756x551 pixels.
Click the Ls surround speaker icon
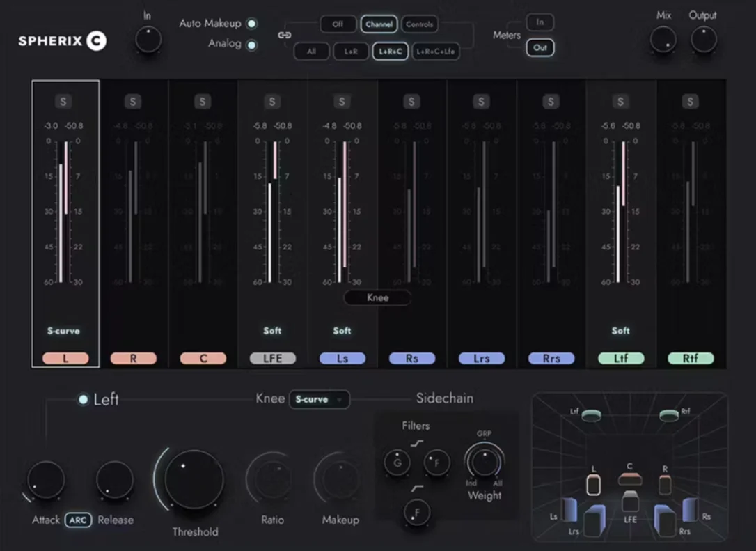point(569,510)
